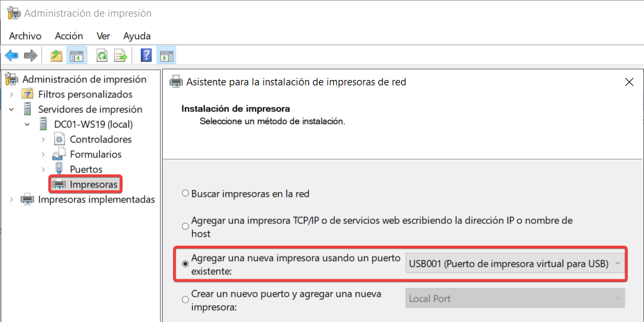This screenshot has height=322, width=644.
Task: Click the green Refresh toolbar icon
Action: pos(102,55)
